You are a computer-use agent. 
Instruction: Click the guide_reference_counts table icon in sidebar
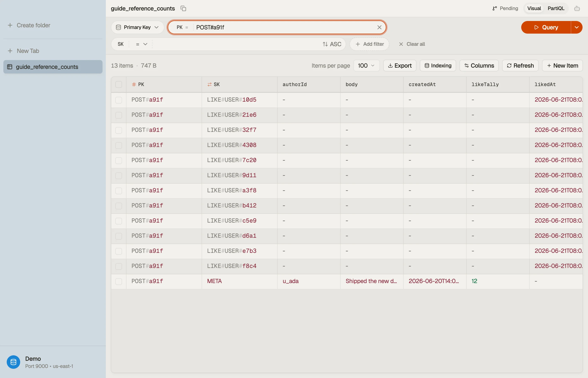(x=10, y=67)
